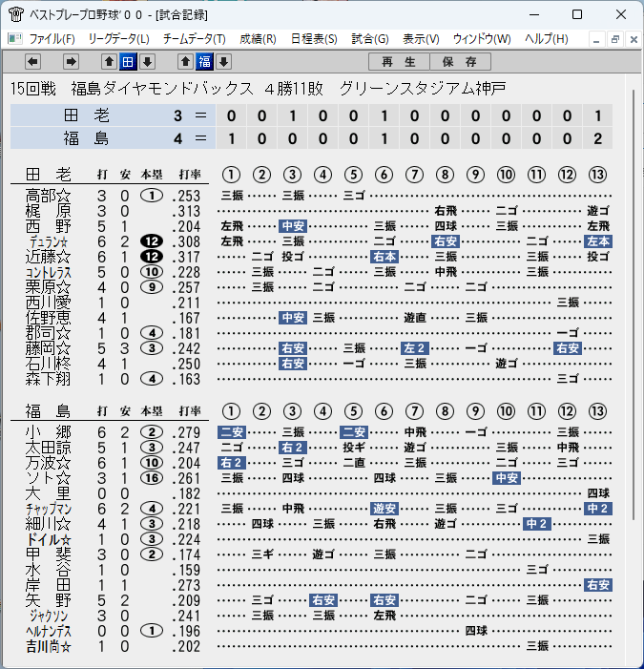
Task: Click the trophy app icon in title bar
Action: pos(16,14)
